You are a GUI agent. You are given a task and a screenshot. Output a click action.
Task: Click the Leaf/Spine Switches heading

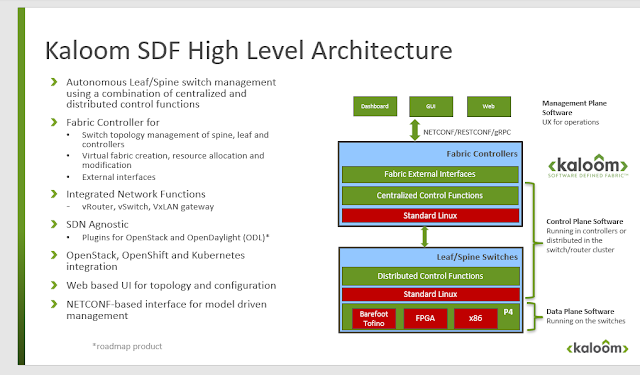477,257
